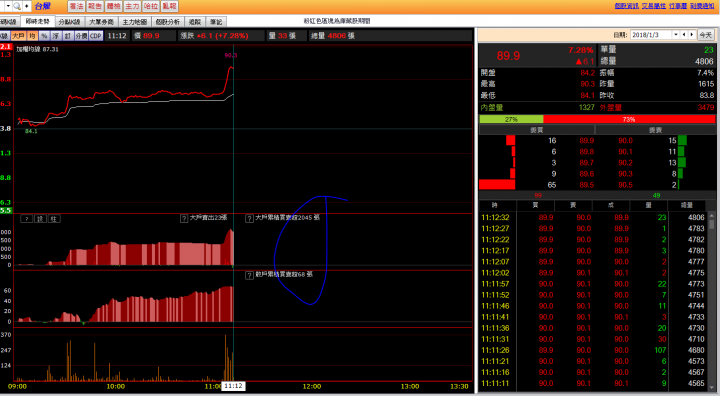Viewport: 720px width, 396px height.
Task: Click the small plus icon beside search
Action: point(27,6)
